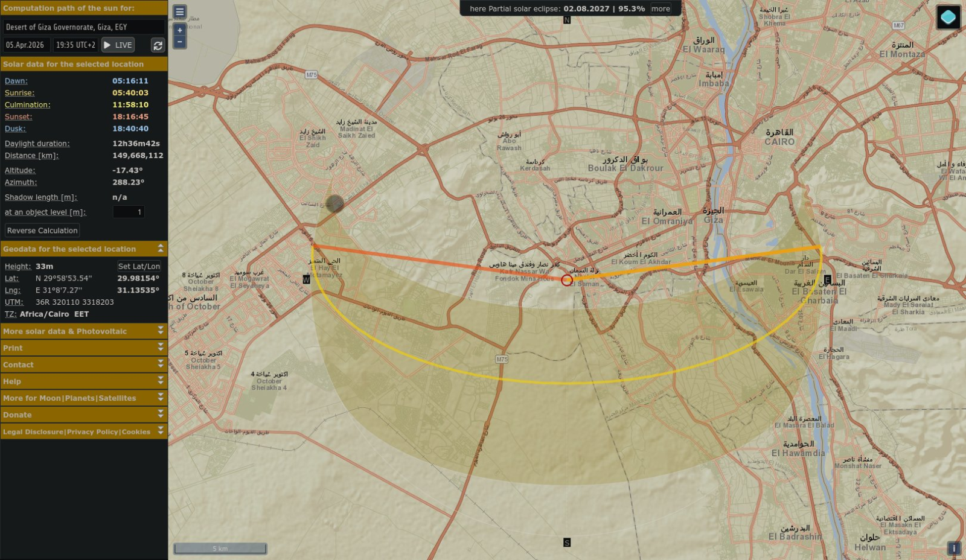Start LIVE mode playback
The height and width of the screenshot is (560, 966).
118,45
